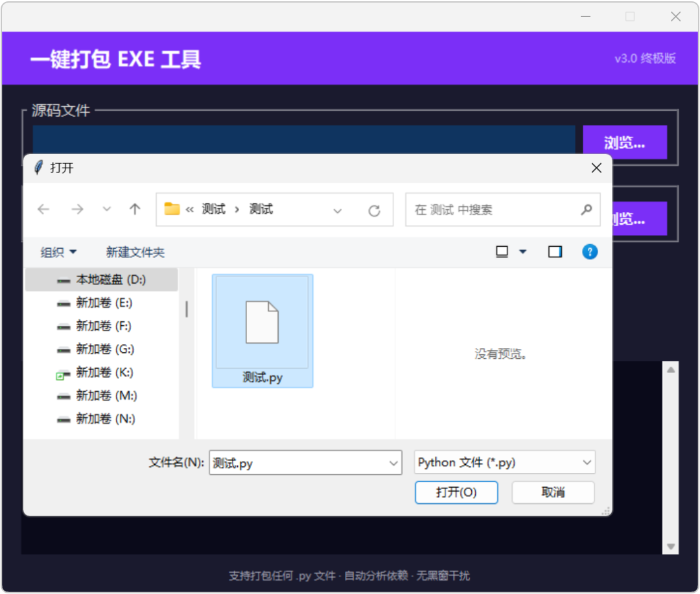700x594 pixels.
Task: Click the search magnifier icon
Action: (x=587, y=210)
